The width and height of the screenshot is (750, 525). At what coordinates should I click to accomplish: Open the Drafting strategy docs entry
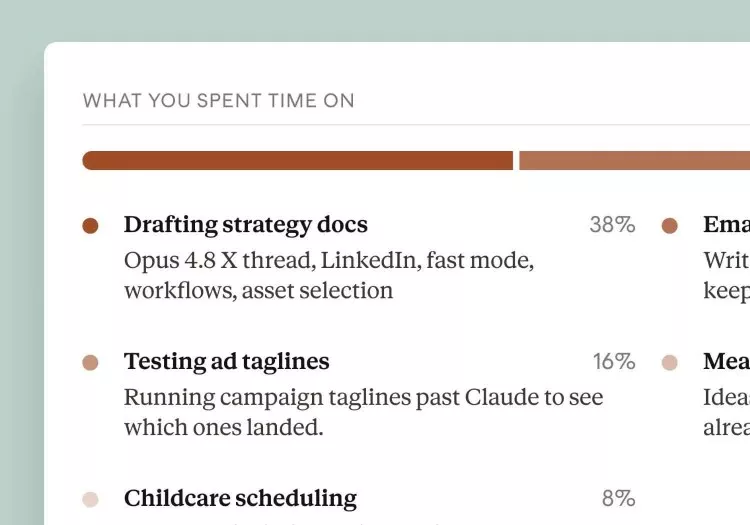[x=246, y=225]
